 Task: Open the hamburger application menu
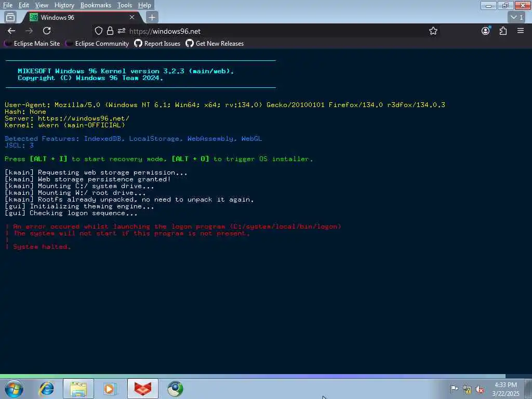(521, 31)
